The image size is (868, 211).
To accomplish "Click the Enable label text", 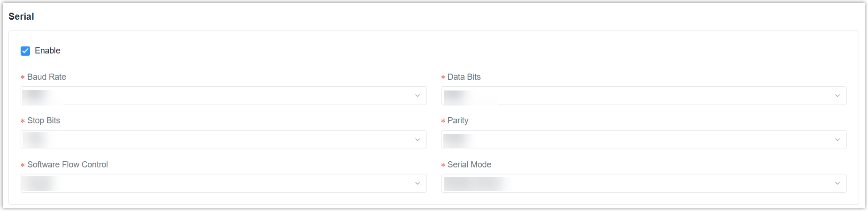I will [47, 51].
